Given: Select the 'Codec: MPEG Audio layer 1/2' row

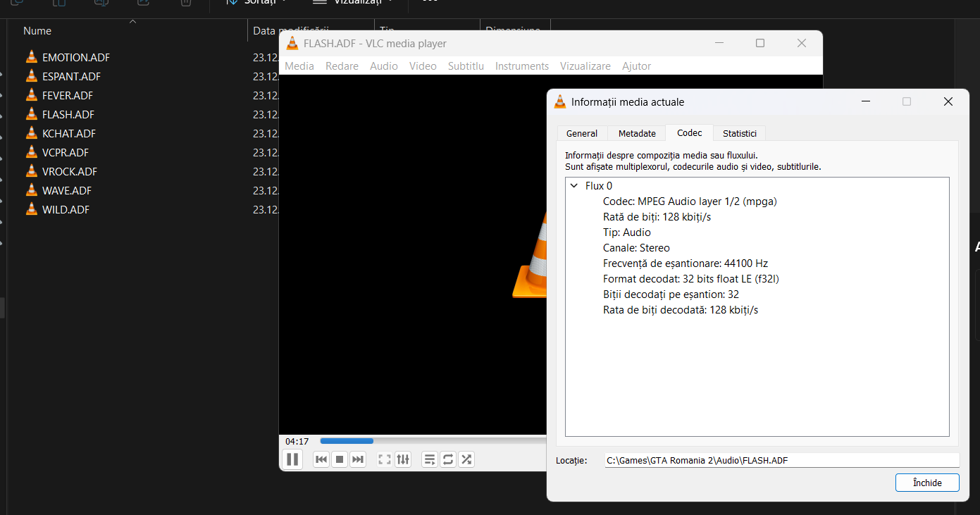Looking at the screenshot, I should click(690, 201).
